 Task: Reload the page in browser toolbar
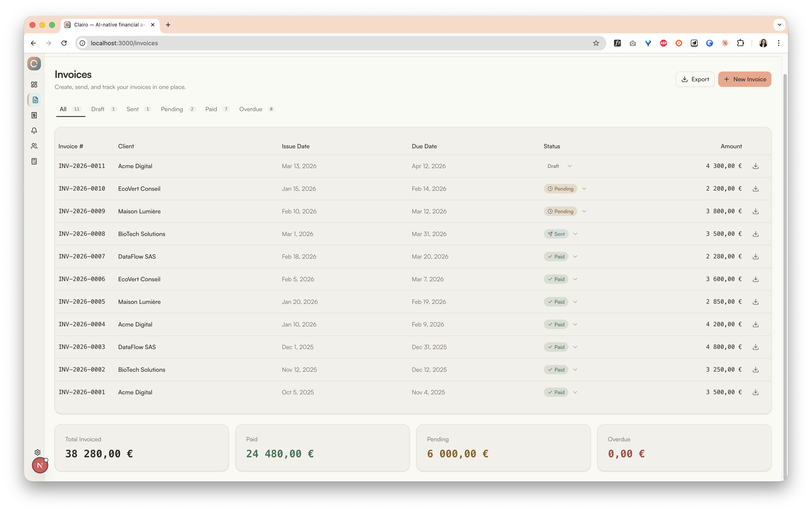64,43
